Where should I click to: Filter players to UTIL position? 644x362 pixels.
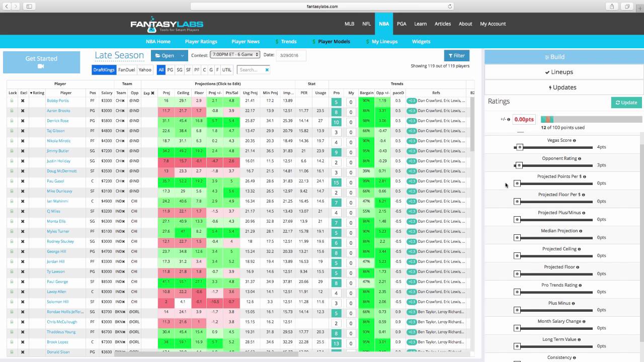click(227, 70)
